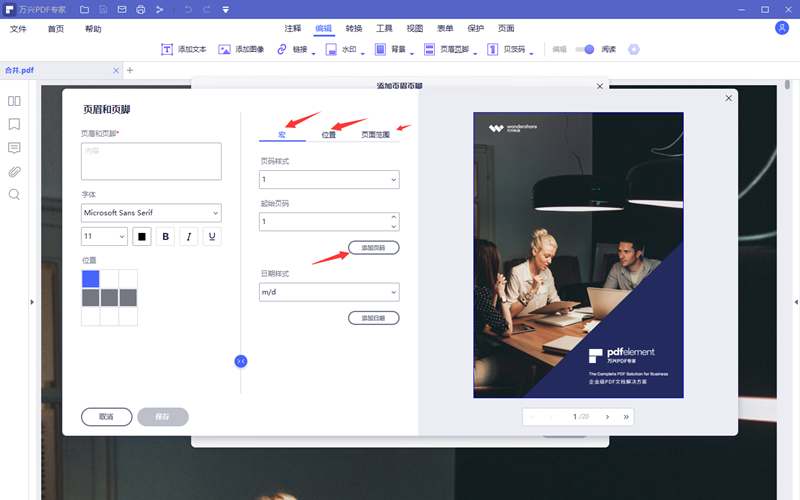
Task: Click the 取消 button
Action: click(x=106, y=417)
